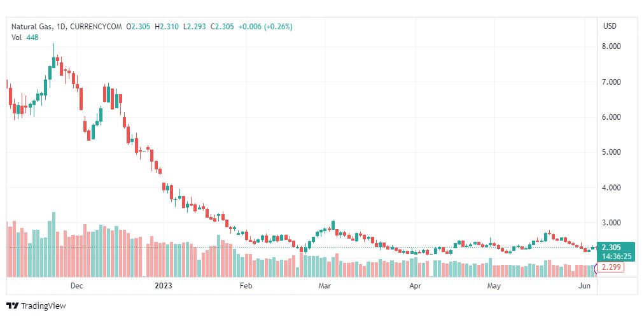Click the purple circle marker beside 2.299
644x317 pixels.
click(x=596, y=268)
